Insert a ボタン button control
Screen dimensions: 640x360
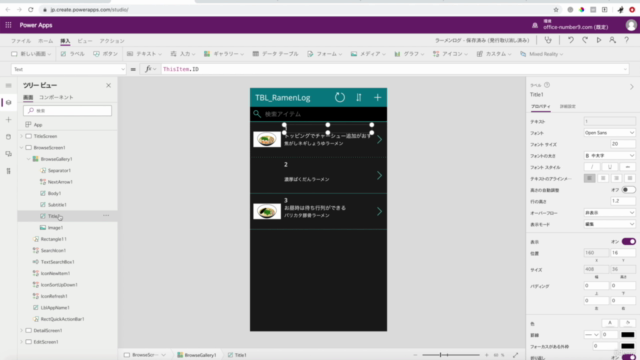[x=105, y=54]
